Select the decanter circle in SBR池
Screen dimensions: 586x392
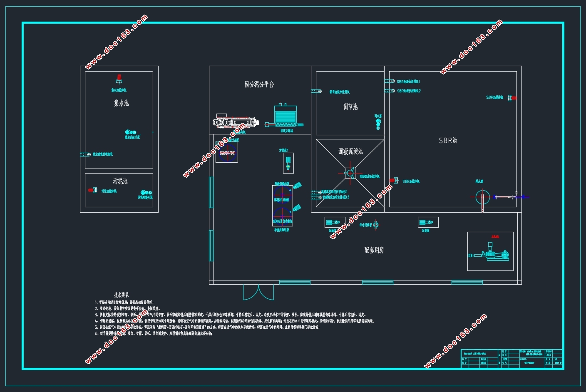[x=483, y=197]
